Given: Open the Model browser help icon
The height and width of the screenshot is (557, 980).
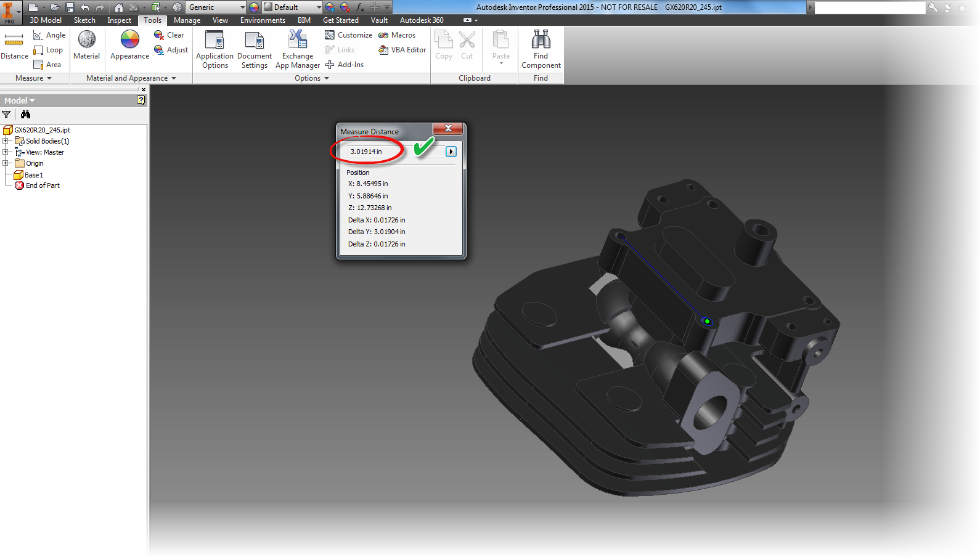Looking at the screenshot, I should click(141, 100).
